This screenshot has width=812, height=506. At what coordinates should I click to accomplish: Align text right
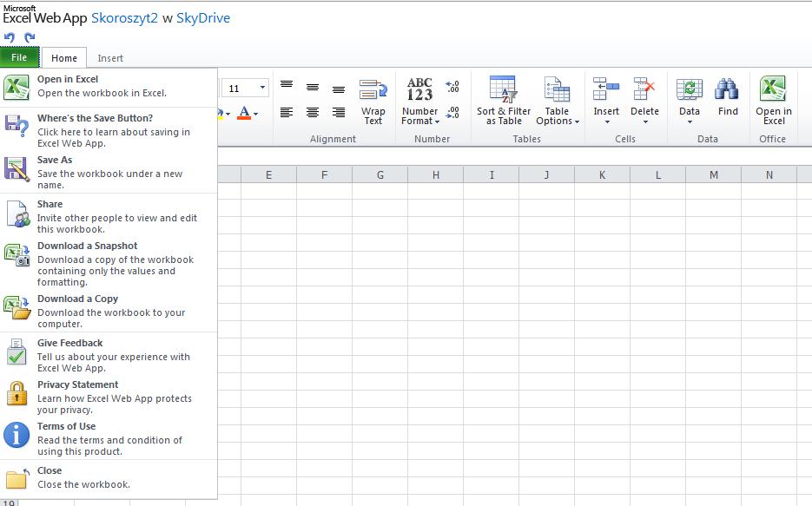point(339,112)
